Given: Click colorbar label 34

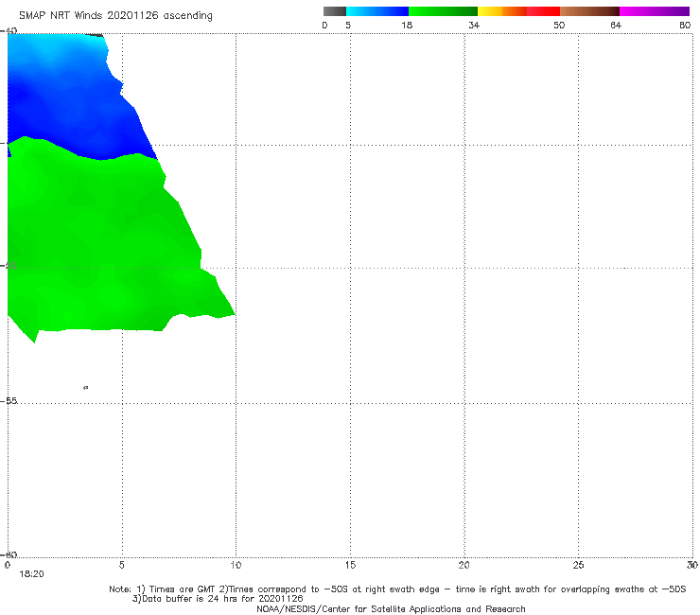Looking at the screenshot, I should coord(474,25).
